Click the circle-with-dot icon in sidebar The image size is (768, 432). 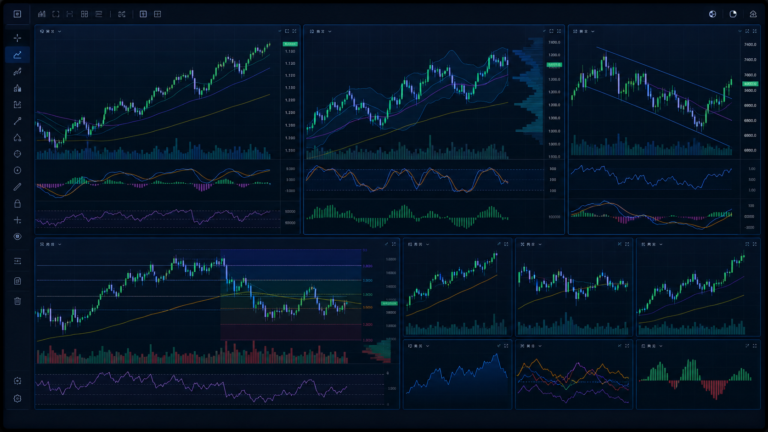coord(18,170)
